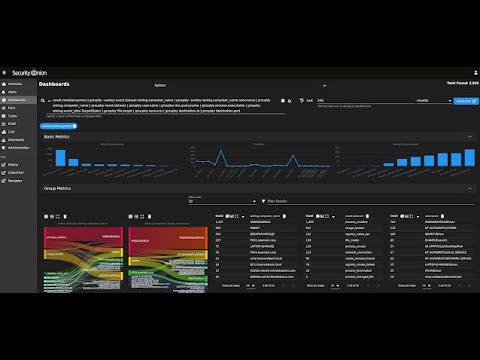Open the Fetch Limit dropdown
Screen dimensions: 480x360
[x=222, y=201]
